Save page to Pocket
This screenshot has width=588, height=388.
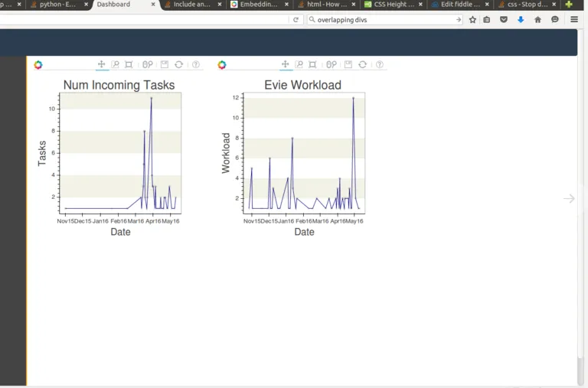pyautogui.click(x=504, y=20)
